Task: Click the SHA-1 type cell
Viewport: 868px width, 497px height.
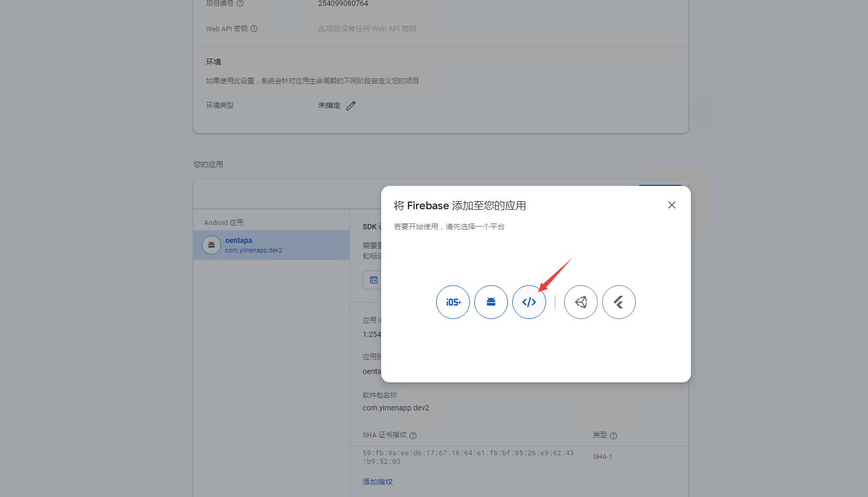Action: click(x=603, y=457)
